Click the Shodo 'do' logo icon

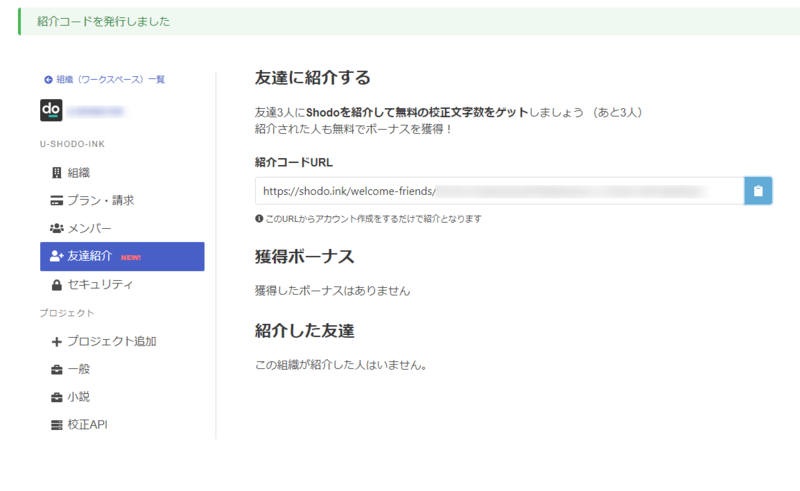pyautogui.click(x=51, y=110)
